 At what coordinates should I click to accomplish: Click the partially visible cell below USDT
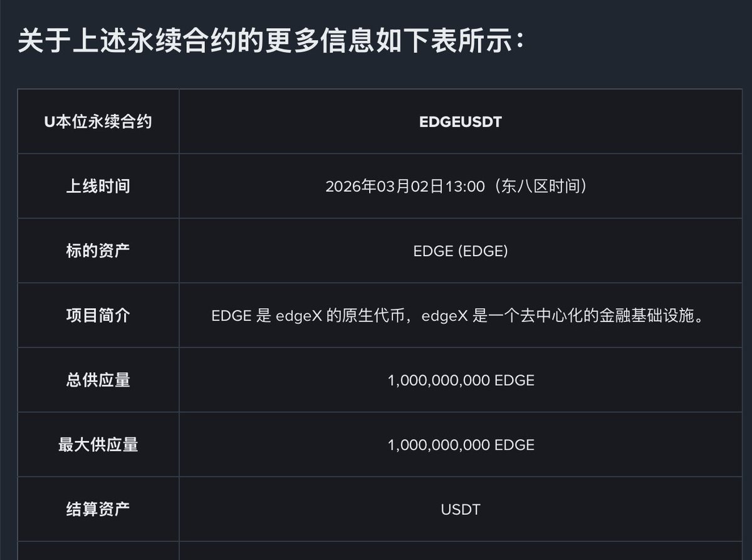click(460, 551)
